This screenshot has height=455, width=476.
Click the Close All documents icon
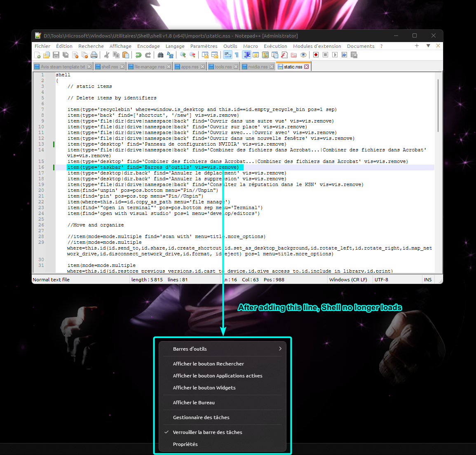click(x=84, y=55)
